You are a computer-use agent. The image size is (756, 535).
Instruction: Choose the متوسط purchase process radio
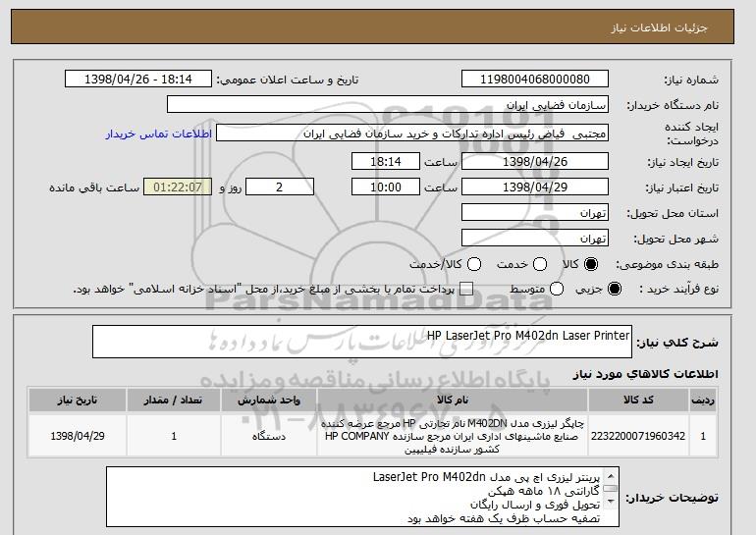click(557, 289)
